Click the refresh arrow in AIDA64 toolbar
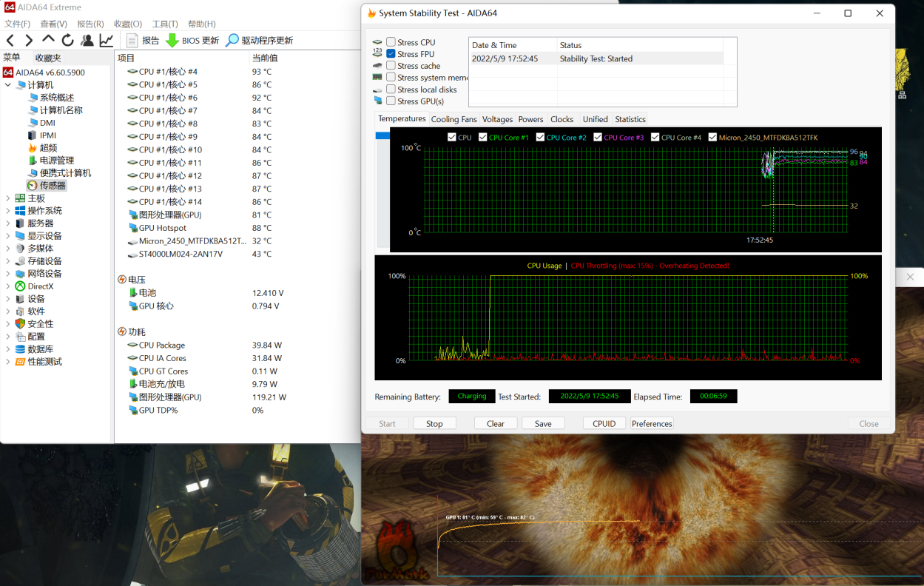 67,41
